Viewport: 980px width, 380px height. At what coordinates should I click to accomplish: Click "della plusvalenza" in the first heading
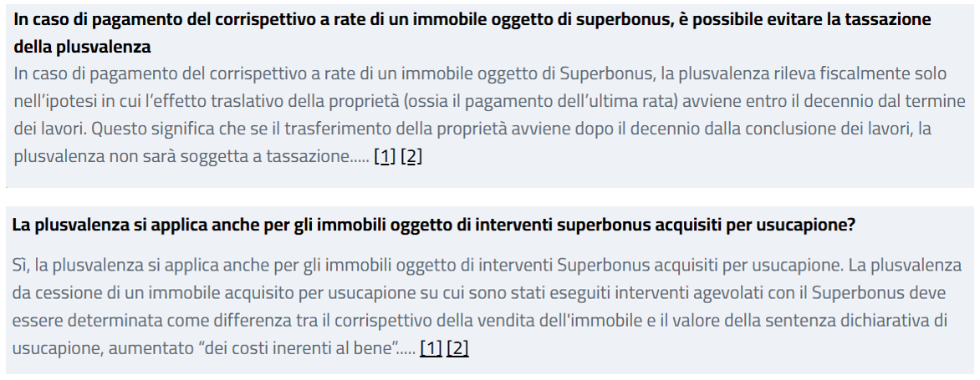pos(83,46)
